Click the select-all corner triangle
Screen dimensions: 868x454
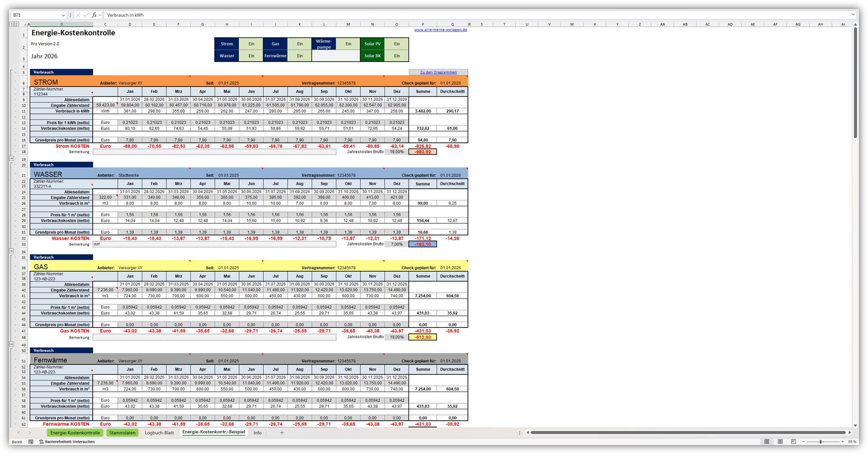[25, 24]
